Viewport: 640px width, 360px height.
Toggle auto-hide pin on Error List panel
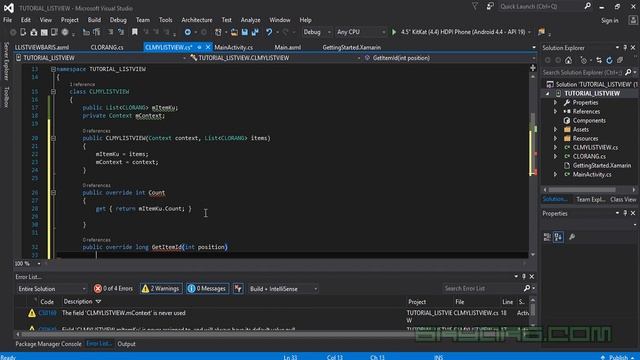tap(524, 277)
